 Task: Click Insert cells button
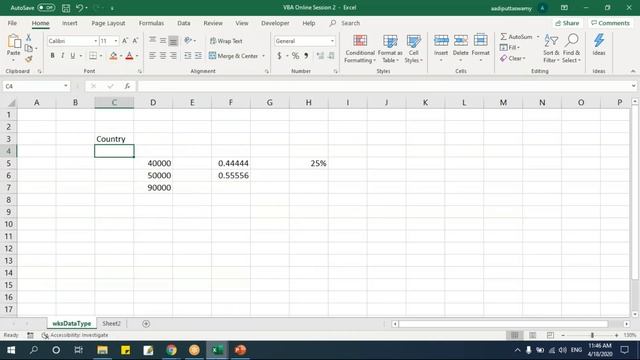[441, 49]
